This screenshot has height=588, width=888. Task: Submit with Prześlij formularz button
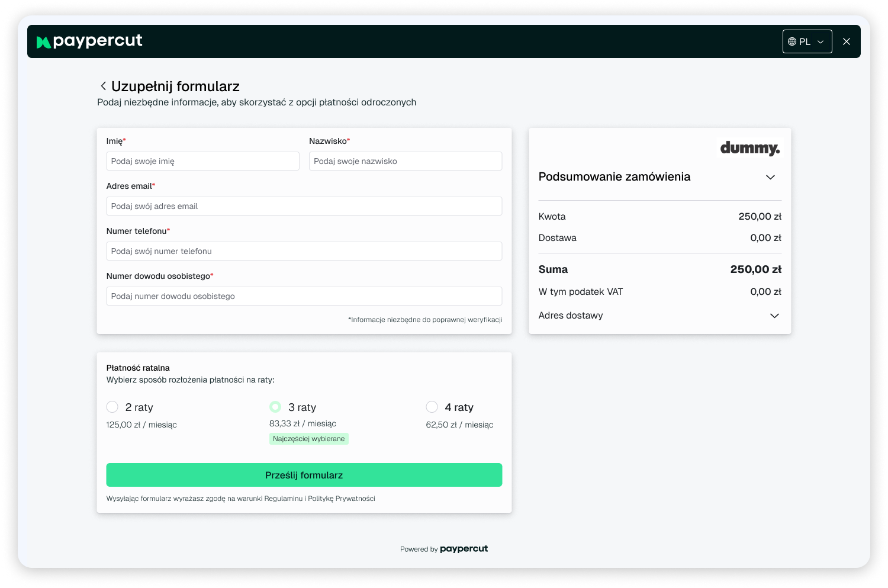click(x=304, y=475)
